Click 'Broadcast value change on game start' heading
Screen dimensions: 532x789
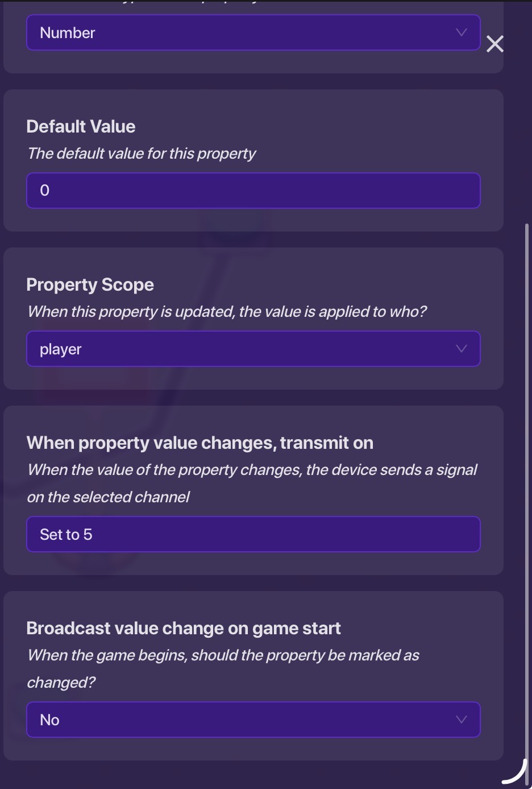coord(183,628)
